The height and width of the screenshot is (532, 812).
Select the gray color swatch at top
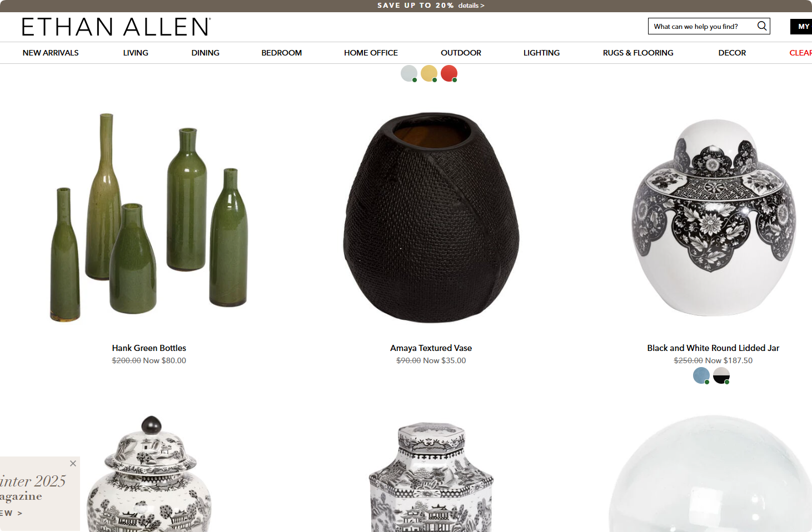[x=409, y=73]
